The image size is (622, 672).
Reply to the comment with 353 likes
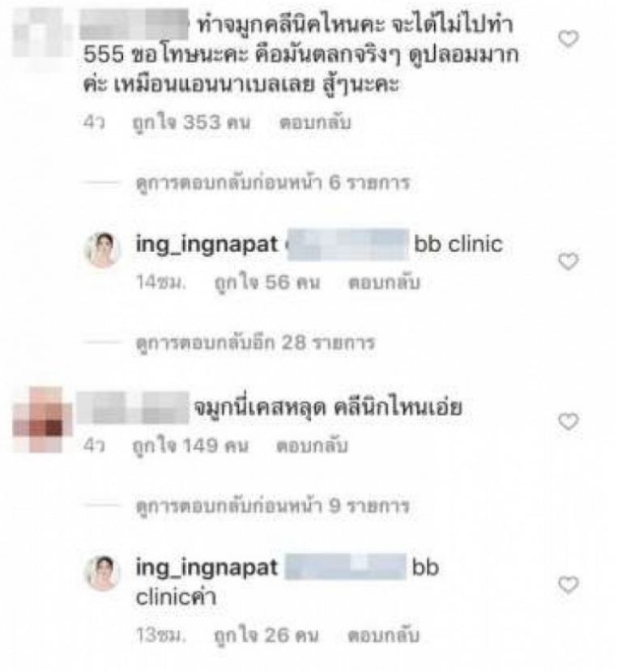(x=315, y=122)
